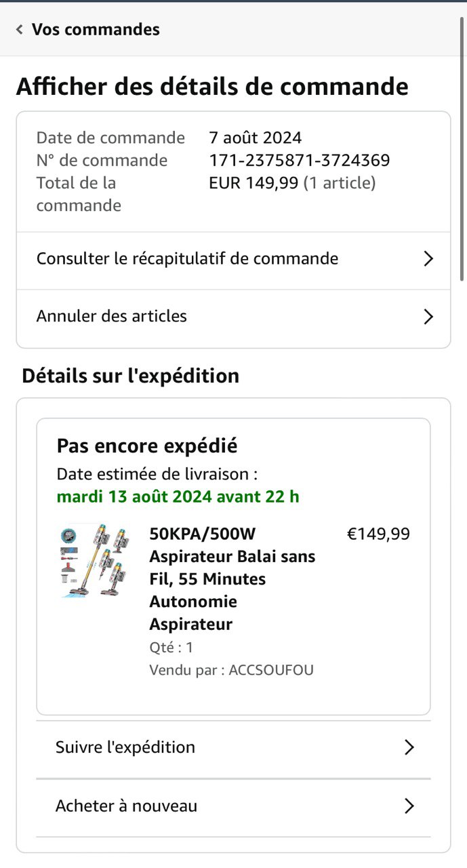This screenshot has width=467, height=868.
Task: Click seller name ACCSOUFOU
Action: tap(271, 671)
